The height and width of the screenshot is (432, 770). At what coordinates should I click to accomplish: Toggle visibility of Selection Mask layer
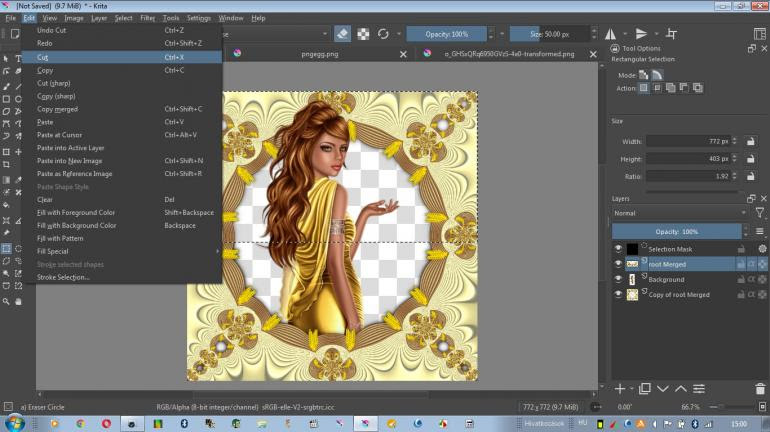618,249
